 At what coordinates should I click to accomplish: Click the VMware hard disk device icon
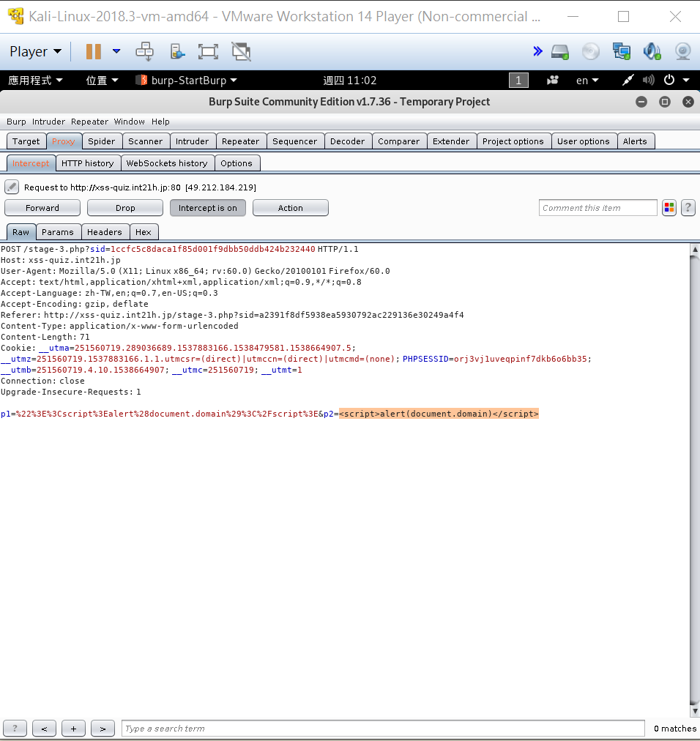[x=560, y=51]
